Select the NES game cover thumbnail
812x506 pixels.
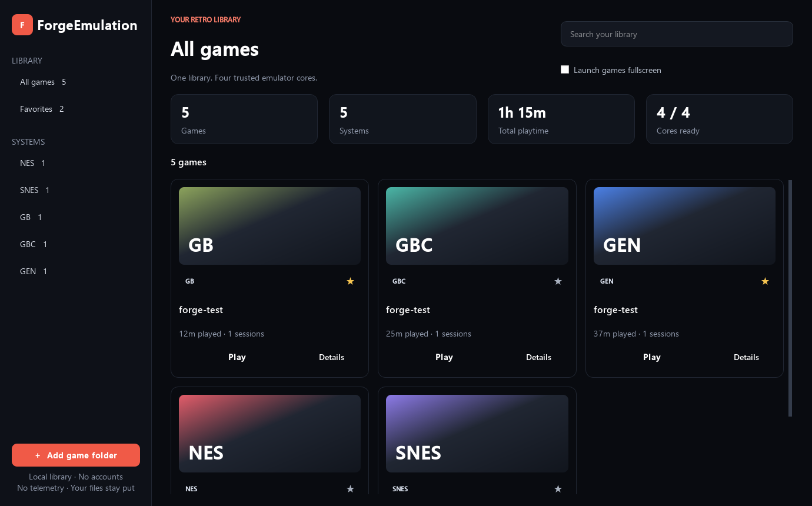(x=269, y=434)
